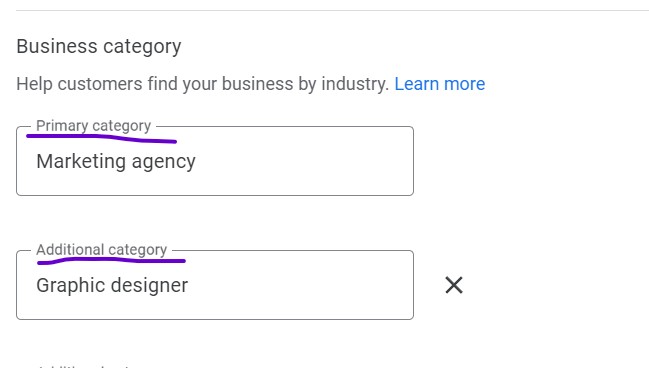Open the Learn more link

point(440,84)
